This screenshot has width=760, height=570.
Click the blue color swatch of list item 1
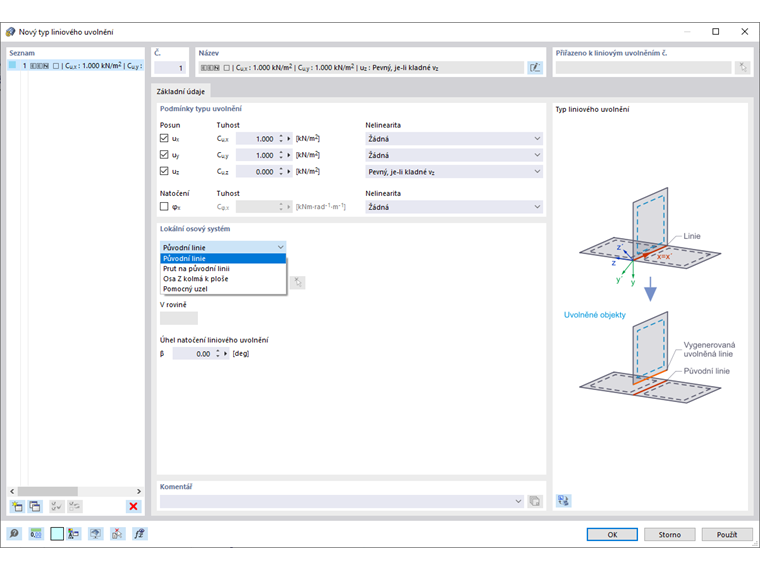point(13,65)
